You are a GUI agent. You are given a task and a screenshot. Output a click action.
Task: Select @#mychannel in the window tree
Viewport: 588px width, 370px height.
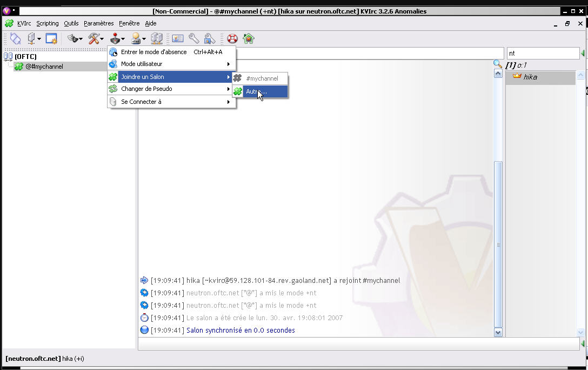point(44,67)
